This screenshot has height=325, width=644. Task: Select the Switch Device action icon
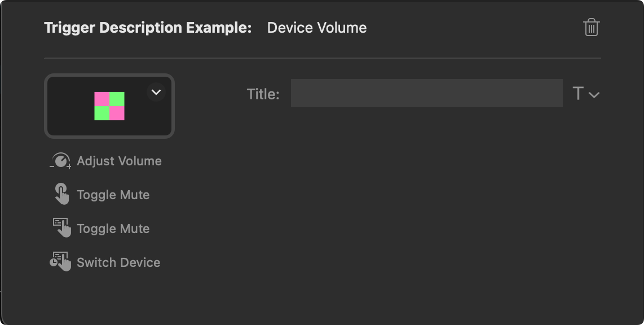[62, 261]
